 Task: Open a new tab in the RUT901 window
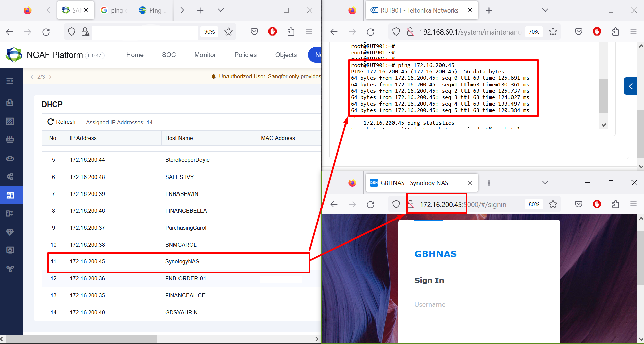(489, 10)
